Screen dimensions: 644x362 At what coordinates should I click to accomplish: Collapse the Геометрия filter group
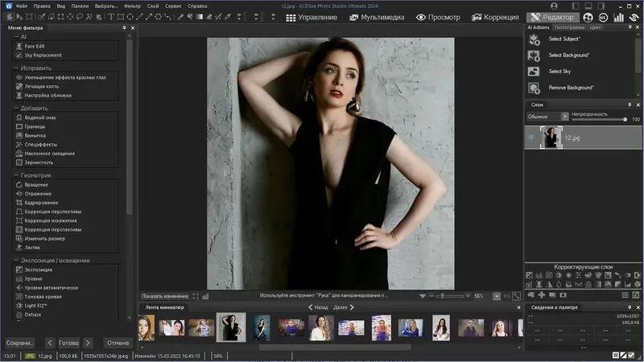click(x=16, y=175)
